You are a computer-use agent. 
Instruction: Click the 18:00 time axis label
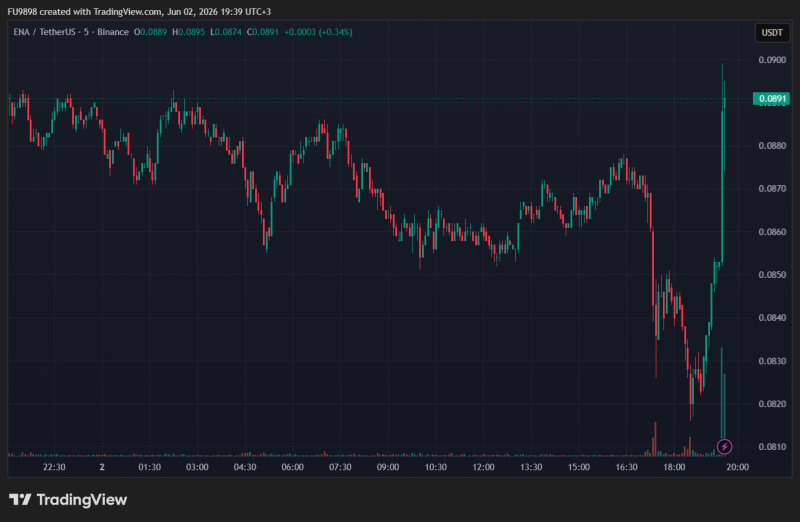[x=674, y=467]
